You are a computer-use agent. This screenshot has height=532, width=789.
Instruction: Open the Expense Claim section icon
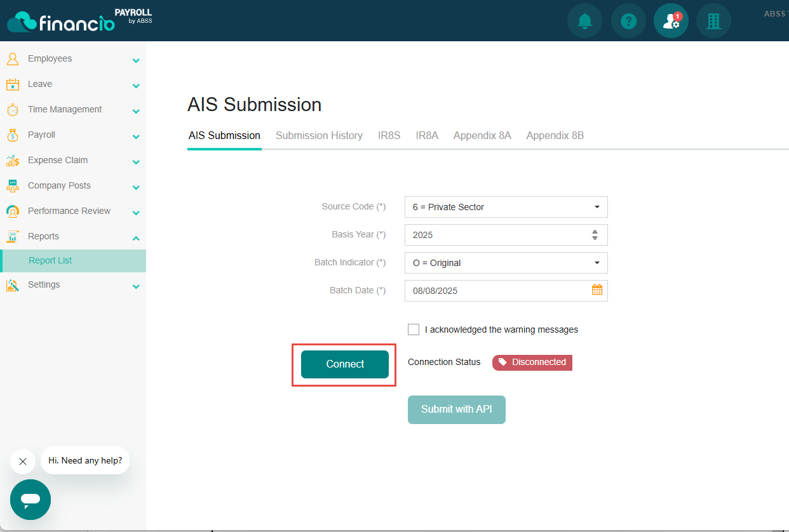pyautogui.click(x=13, y=160)
